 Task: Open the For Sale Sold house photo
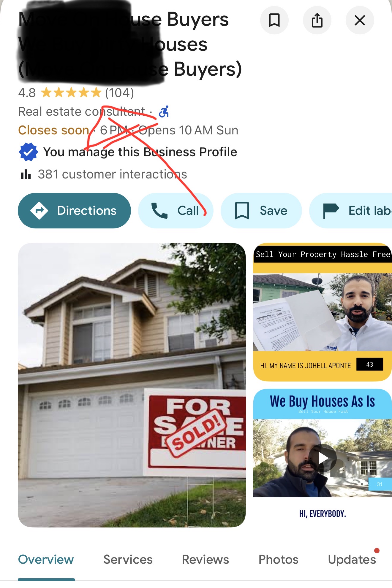point(132,385)
